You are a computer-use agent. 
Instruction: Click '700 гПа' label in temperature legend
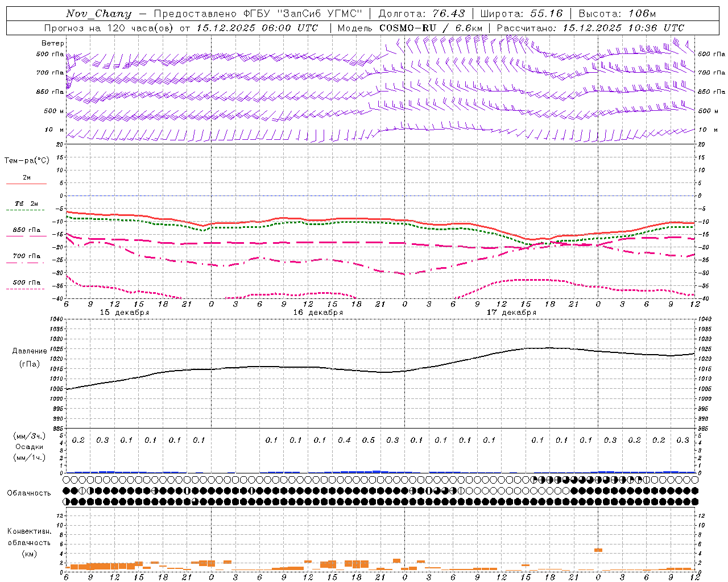(27, 256)
